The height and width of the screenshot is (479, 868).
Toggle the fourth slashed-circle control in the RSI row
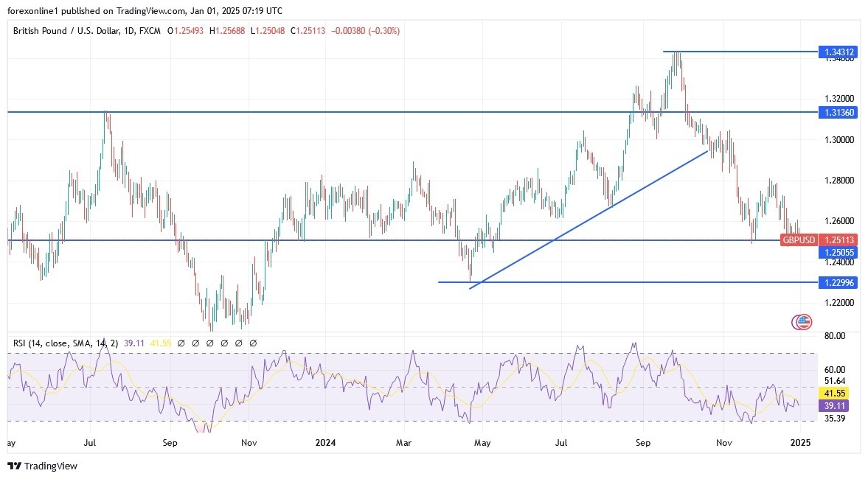(x=224, y=343)
